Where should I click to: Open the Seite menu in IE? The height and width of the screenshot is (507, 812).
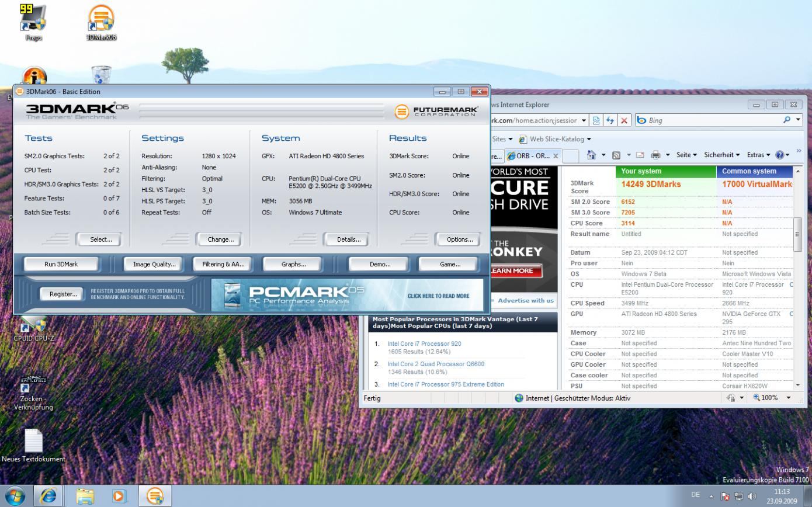point(686,155)
